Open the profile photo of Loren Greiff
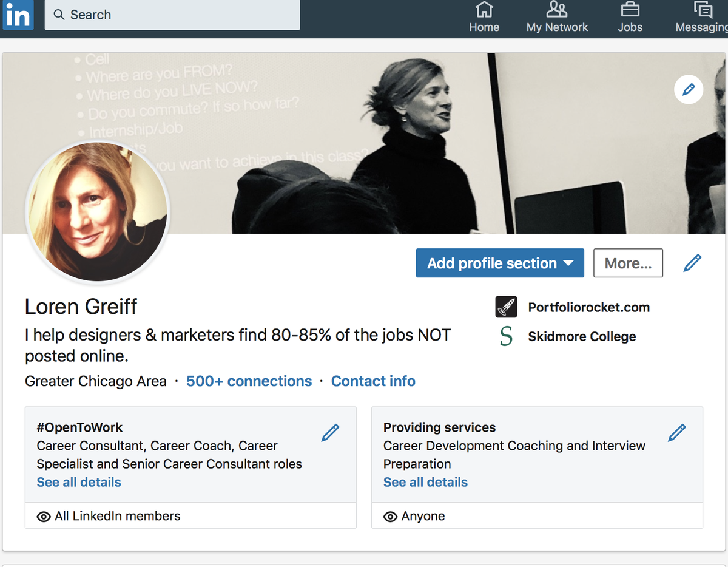Viewport: 728px width, 567px height. [98, 212]
